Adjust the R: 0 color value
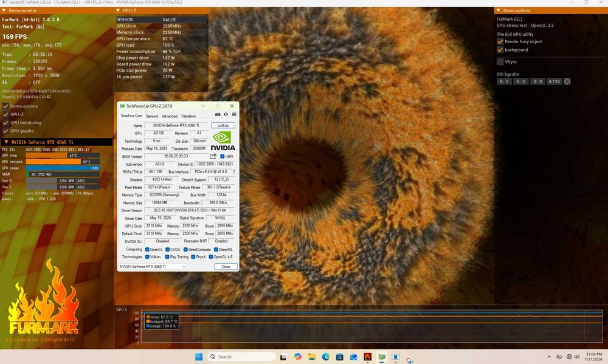 [x=504, y=81]
